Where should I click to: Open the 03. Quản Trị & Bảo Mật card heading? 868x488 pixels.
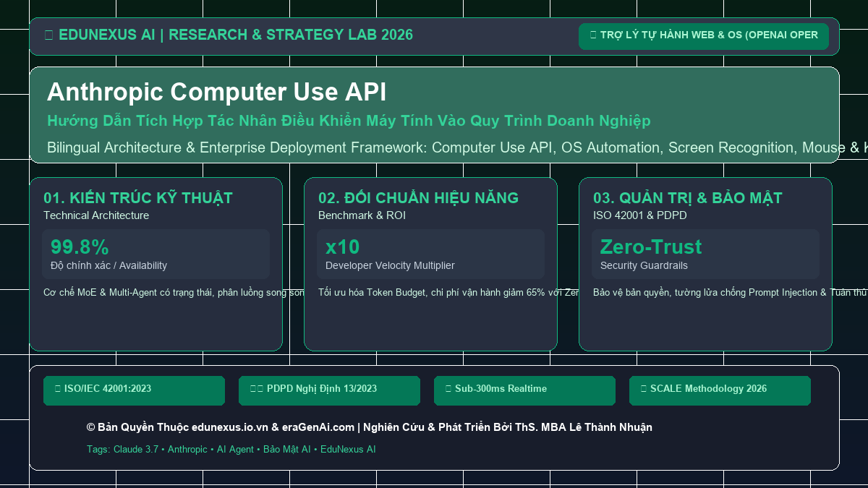688,198
